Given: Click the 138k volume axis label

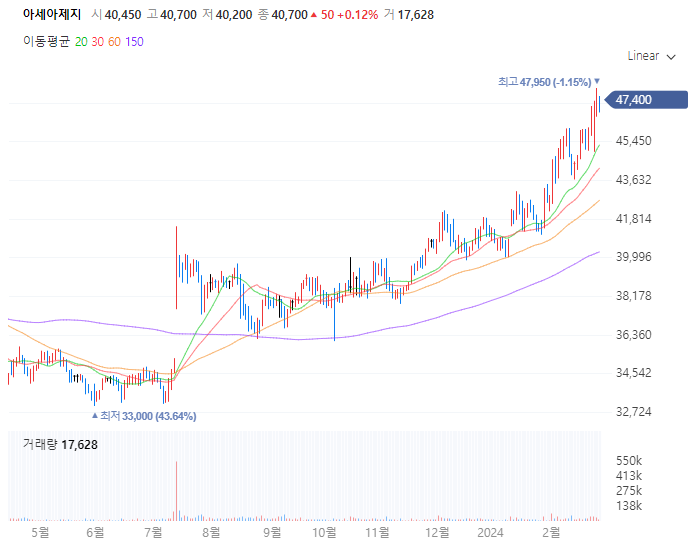Looking at the screenshot, I should click(x=628, y=506).
